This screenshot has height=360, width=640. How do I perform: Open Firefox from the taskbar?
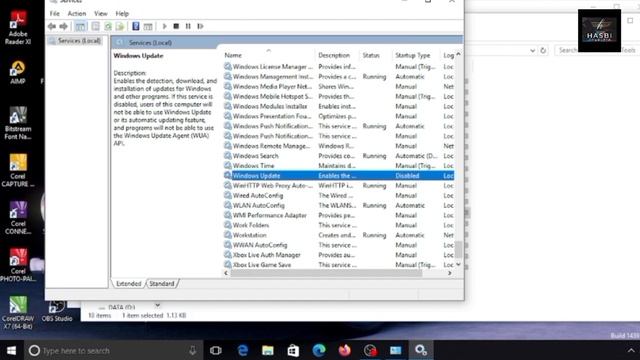(x=344, y=351)
